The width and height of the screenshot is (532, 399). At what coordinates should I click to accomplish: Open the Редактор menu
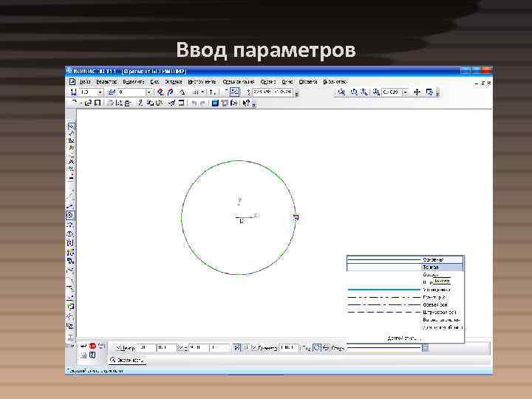click(106, 82)
